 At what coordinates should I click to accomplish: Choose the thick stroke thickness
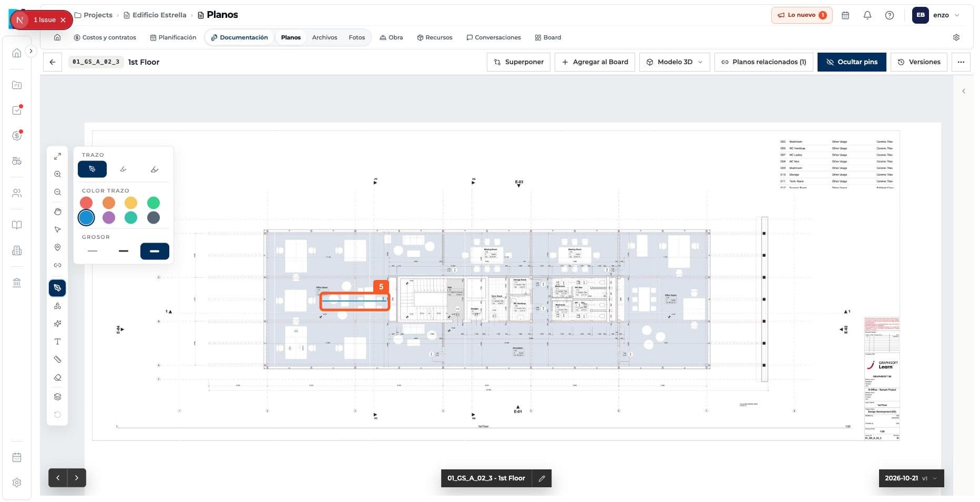(155, 251)
